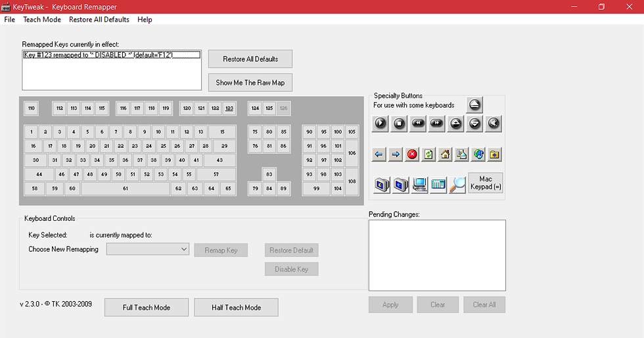Click the green browser Refresh icon
The width and height of the screenshot is (644, 338).
click(x=428, y=154)
